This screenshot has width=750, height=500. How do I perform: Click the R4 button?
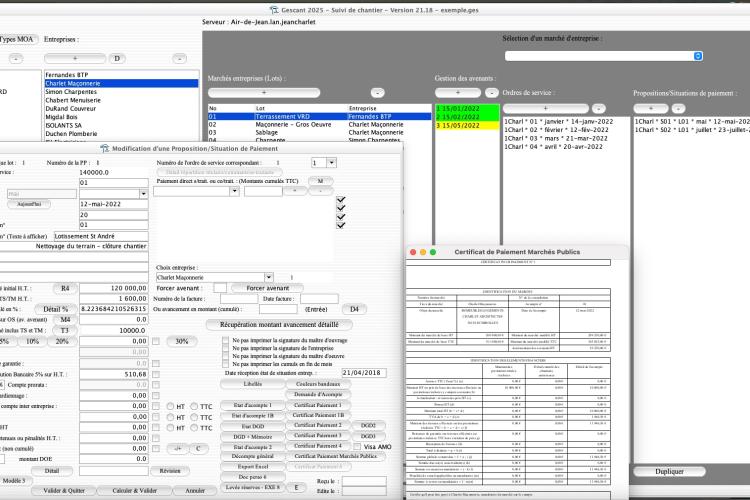coord(65,288)
